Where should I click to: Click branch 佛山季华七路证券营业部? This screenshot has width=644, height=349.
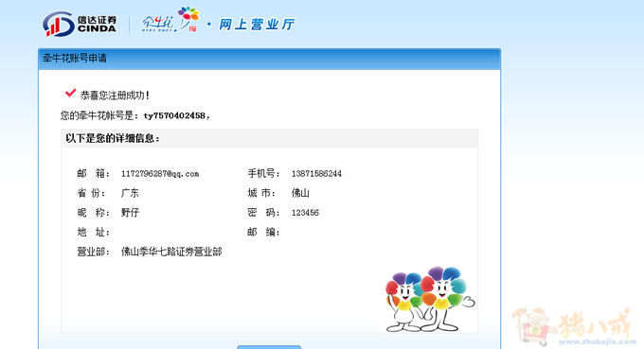point(171,252)
